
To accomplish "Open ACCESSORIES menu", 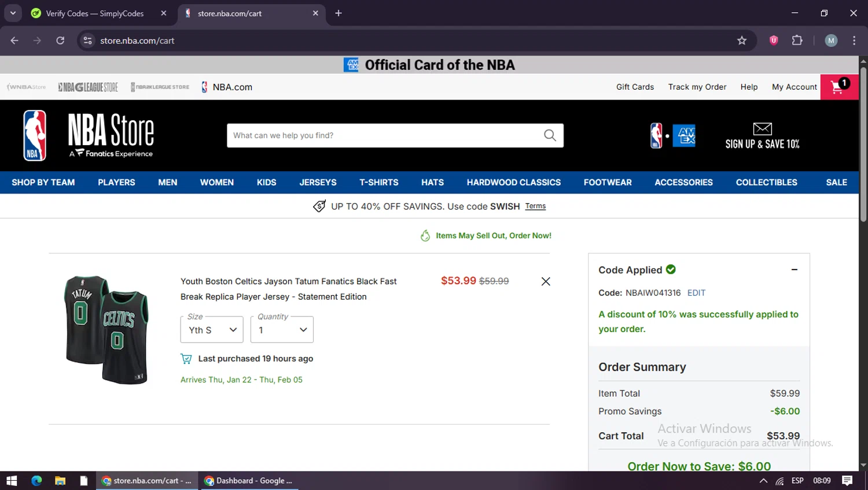I will pos(684,182).
